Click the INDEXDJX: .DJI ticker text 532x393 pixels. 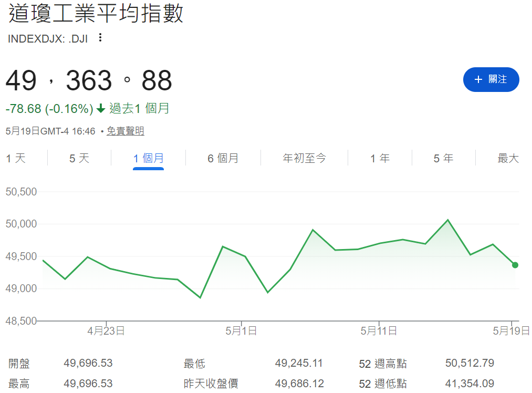coord(48,39)
